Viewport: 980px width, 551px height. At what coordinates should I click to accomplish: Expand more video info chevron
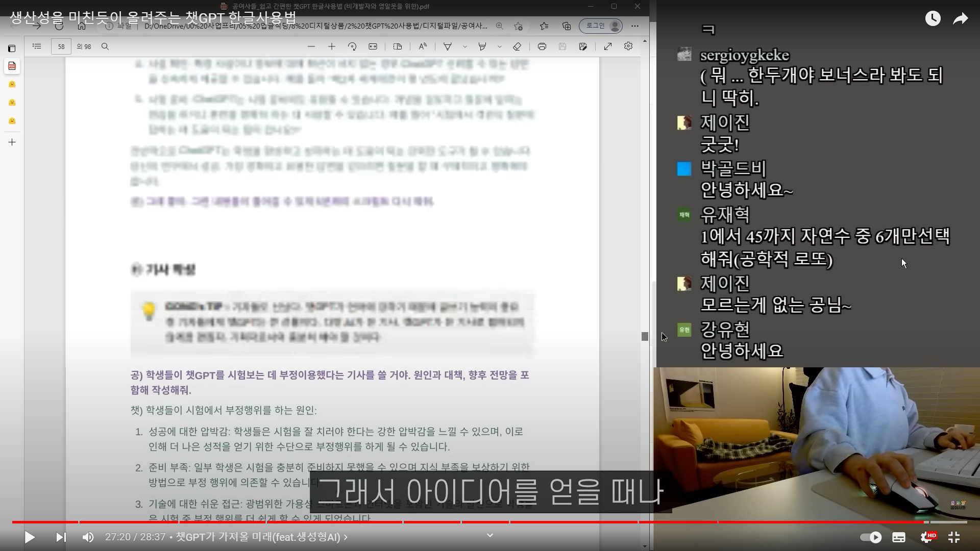pyautogui.click(x=490, y=535)
